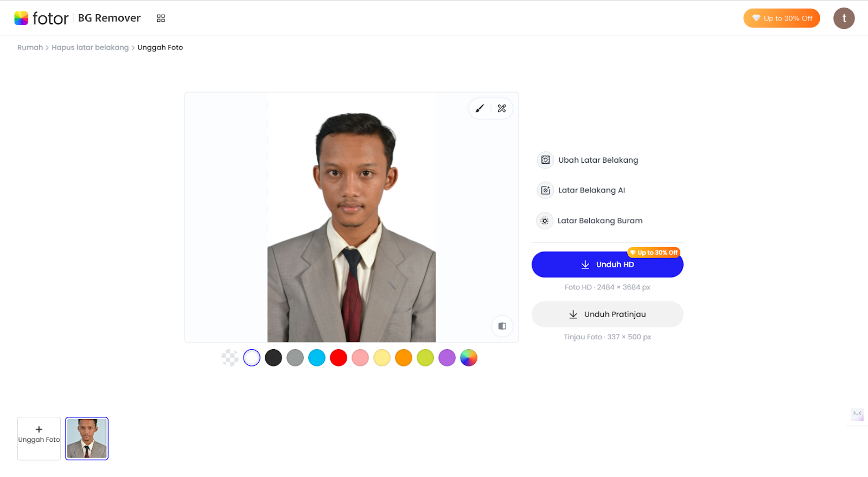Image resolution: width=868 pixels, height=477 pixels.
Task: Select the purple background swatch
Action: tap(447, 358)
